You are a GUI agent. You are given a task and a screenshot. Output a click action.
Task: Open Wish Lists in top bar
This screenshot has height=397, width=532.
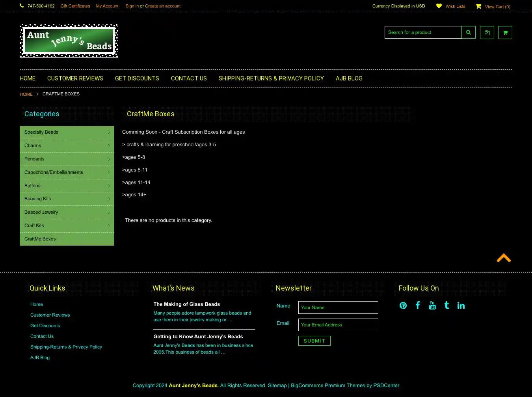(455, 6)
